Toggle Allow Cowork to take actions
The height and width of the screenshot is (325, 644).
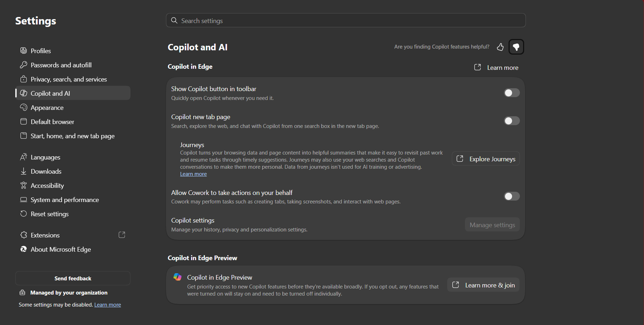point(512,196)
